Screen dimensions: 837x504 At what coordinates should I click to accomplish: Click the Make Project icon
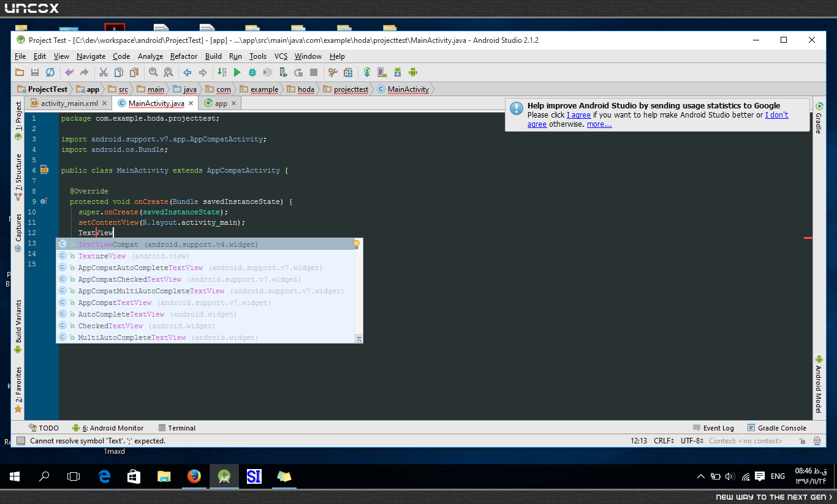(x=222, y=72)
